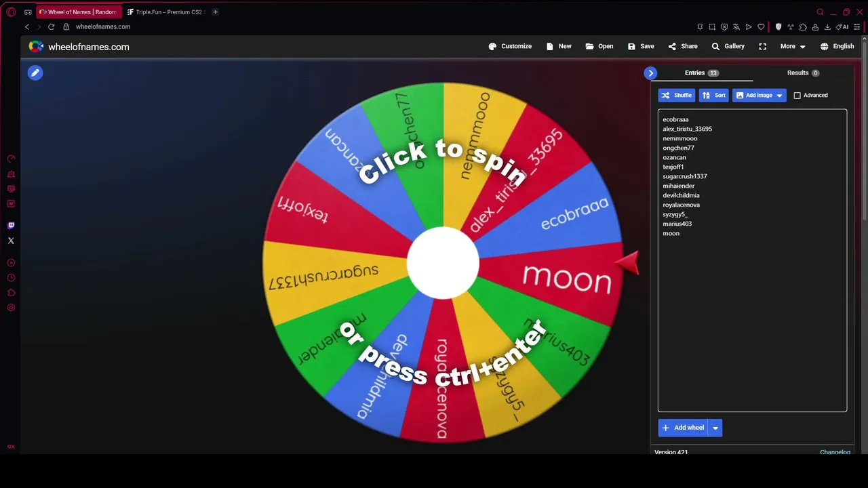Shuffle the entries
Viewport: 868px width, 488px height.
tap(676, 95)
